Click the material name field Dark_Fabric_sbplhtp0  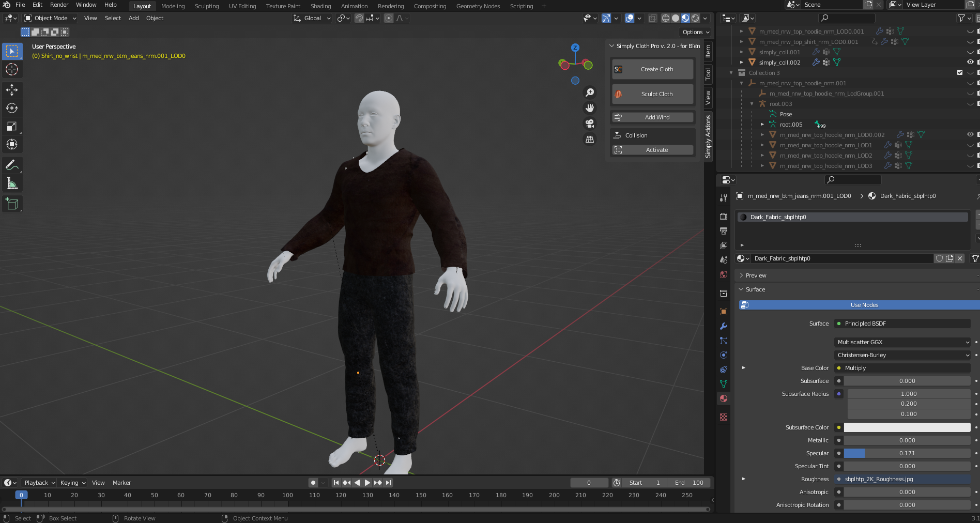[x=843, y=258]
